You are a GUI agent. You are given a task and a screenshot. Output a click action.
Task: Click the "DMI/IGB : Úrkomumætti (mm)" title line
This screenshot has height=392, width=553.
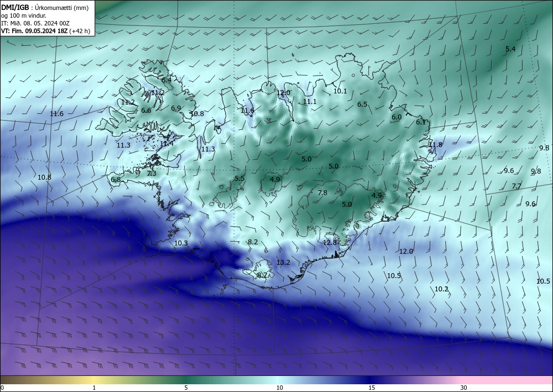click(44, 8)
